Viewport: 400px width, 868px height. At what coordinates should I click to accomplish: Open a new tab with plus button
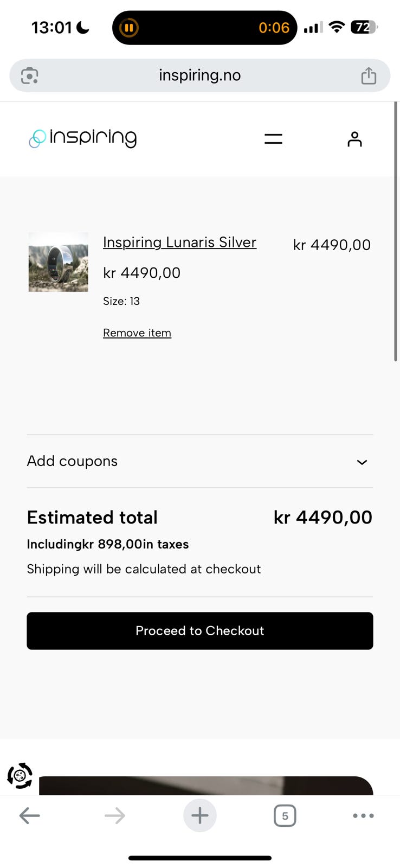(199, 815)
